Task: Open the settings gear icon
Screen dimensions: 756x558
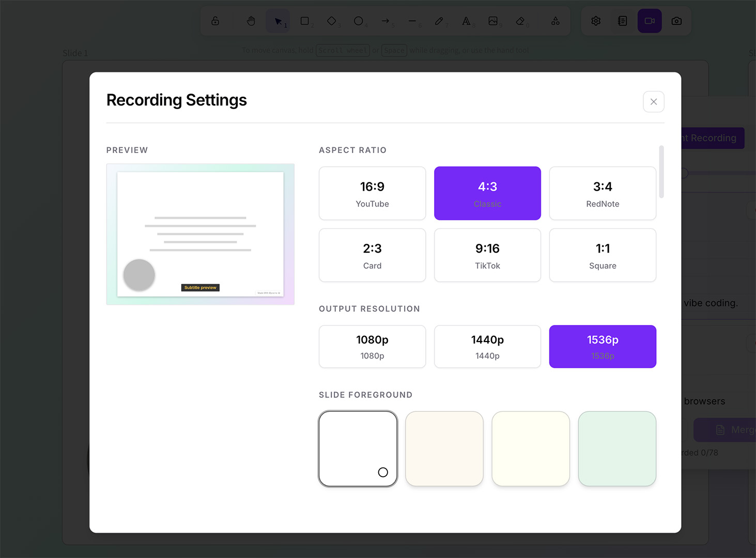Action: click(x=596, y=21)
